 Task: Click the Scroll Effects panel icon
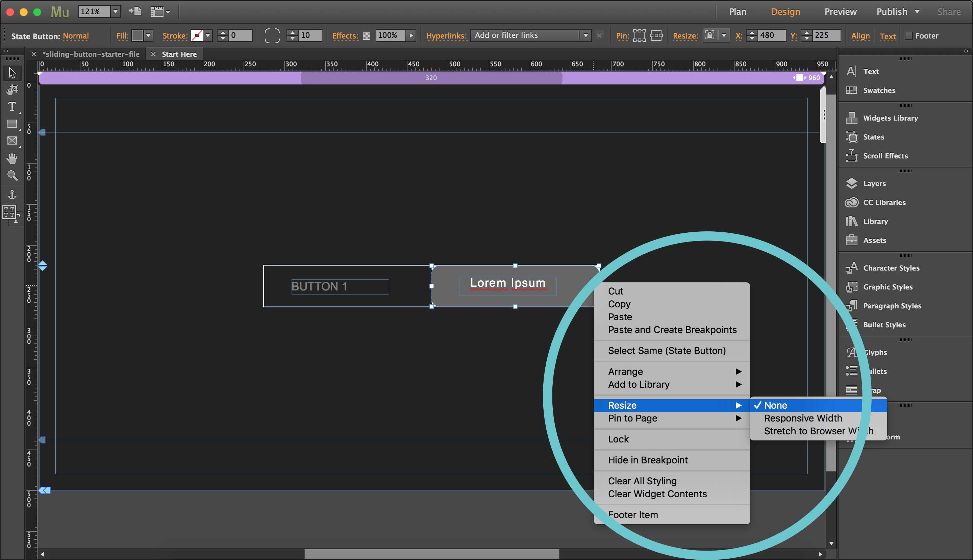[853, 156]
